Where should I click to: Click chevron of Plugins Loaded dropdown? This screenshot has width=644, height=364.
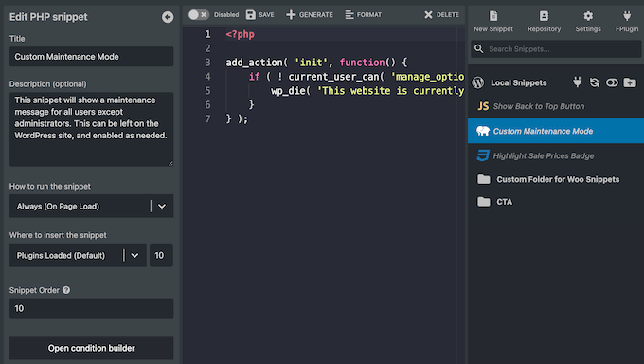[134, 255]
